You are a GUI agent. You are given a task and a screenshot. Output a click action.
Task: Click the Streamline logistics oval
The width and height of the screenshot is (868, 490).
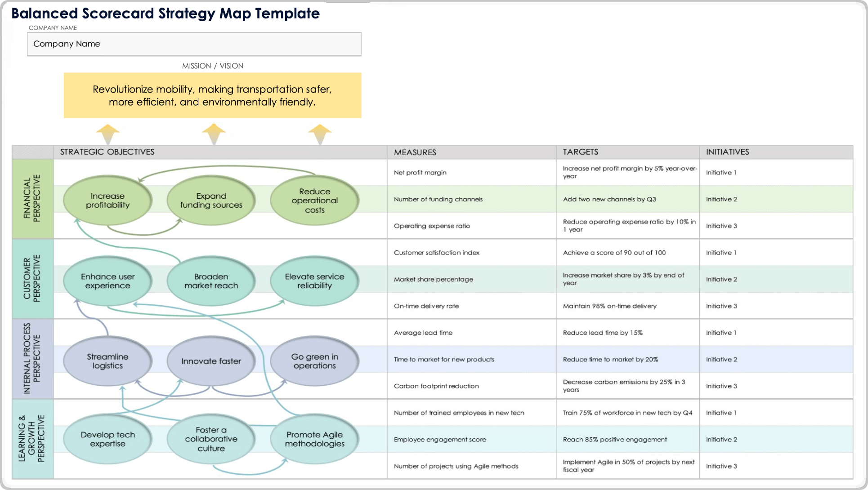107,361
